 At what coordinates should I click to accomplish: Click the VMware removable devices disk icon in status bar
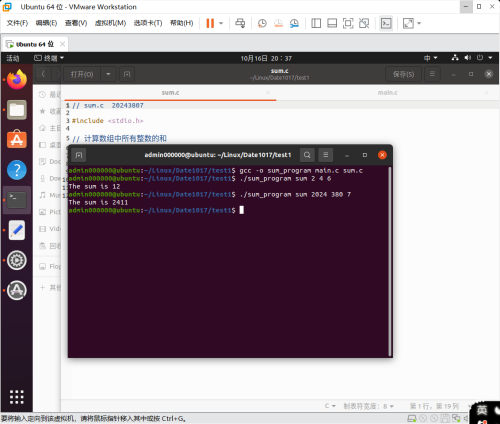(x=412, y=418)
